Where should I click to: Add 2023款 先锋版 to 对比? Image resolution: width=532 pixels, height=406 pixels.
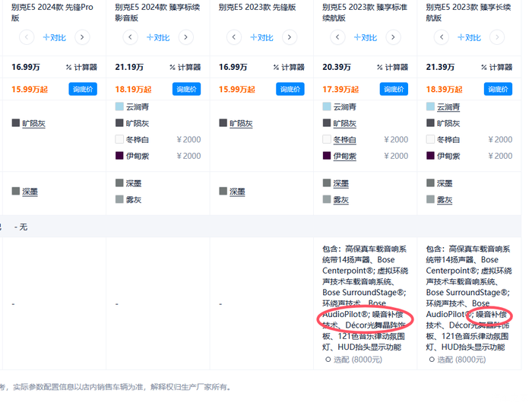[x=261, y=37]
